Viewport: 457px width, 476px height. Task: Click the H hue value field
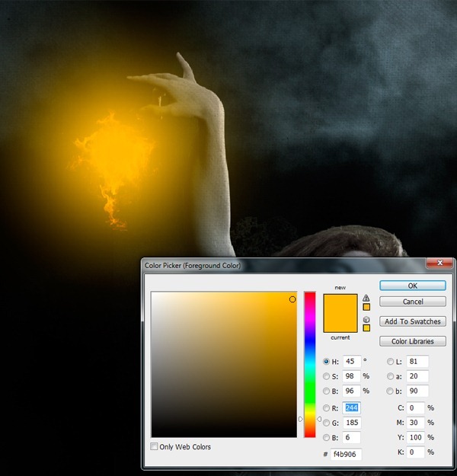[x=352, y=361]
